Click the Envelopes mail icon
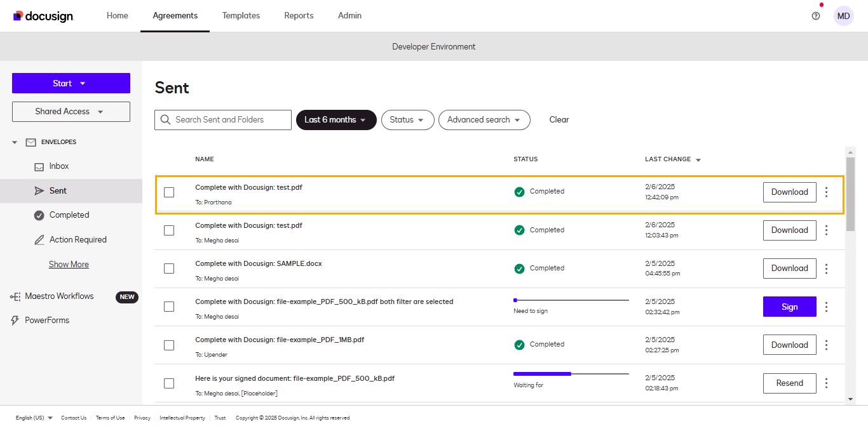 coord(31,142)
